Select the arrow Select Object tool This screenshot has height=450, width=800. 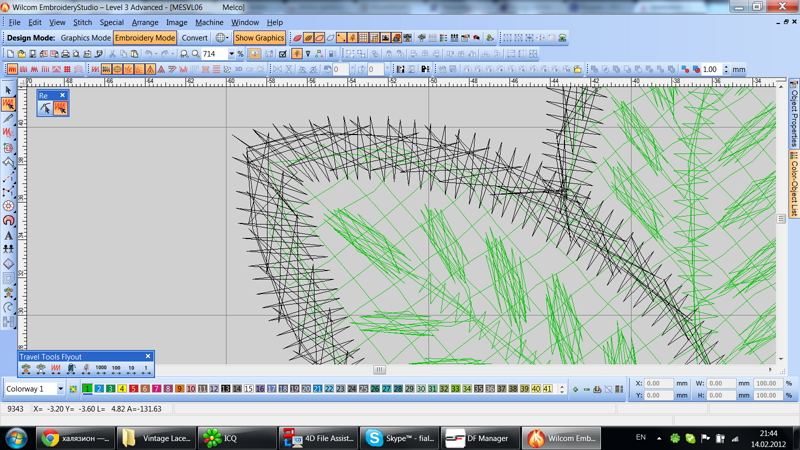[x=9, y=90]
